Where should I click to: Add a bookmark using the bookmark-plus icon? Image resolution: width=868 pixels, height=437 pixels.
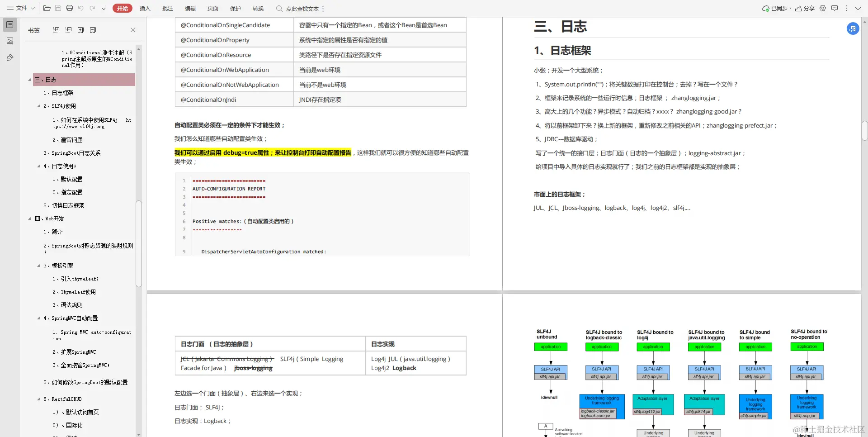[81, 30]
